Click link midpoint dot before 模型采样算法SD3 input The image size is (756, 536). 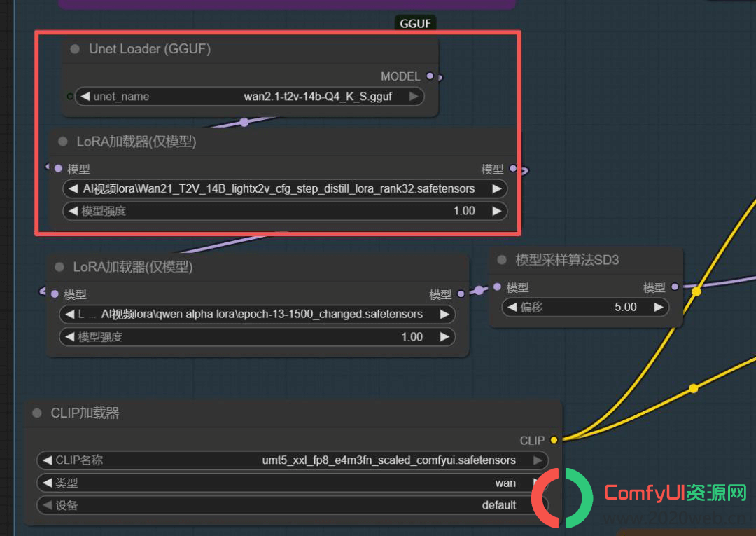click(479, 290)
